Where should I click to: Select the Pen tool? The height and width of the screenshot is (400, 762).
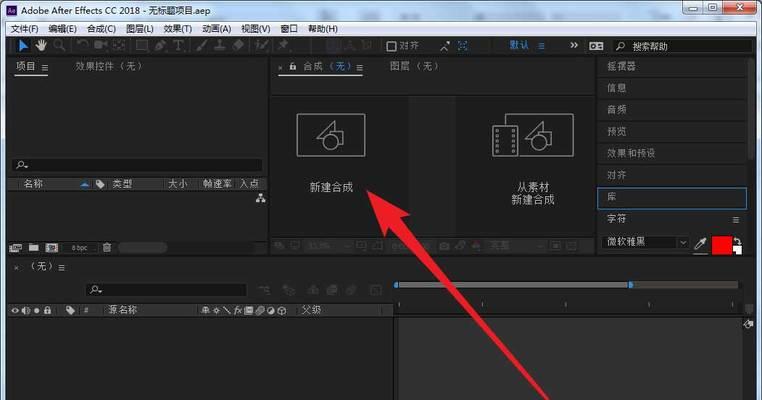click(x=160, y=46)
